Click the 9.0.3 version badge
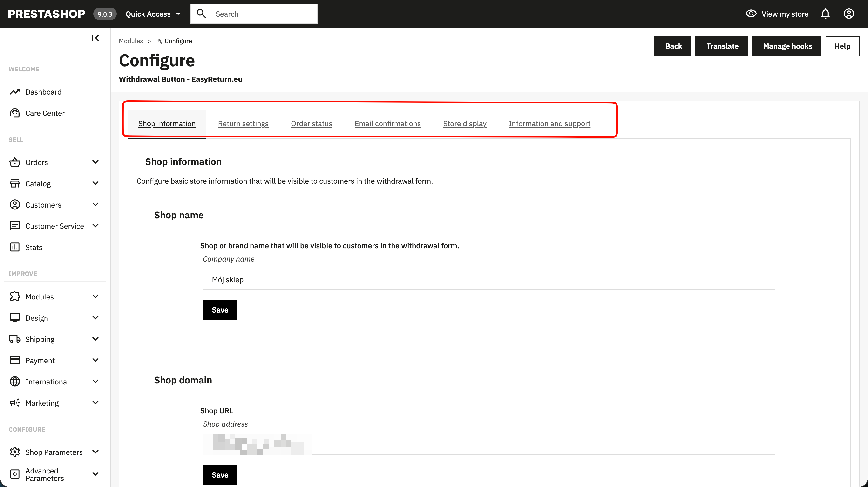 [105, 14]
